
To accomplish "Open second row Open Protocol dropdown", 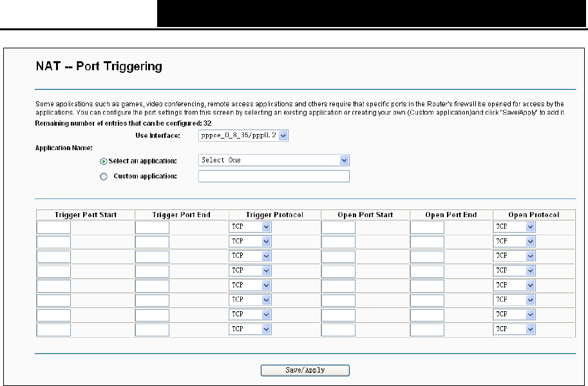I will tap(514, 241).
